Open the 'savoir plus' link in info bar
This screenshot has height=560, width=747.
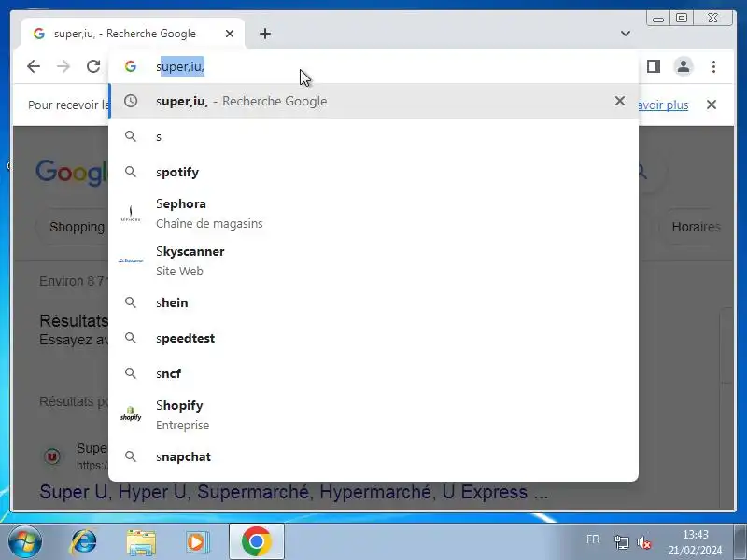[x=664, y=105]
